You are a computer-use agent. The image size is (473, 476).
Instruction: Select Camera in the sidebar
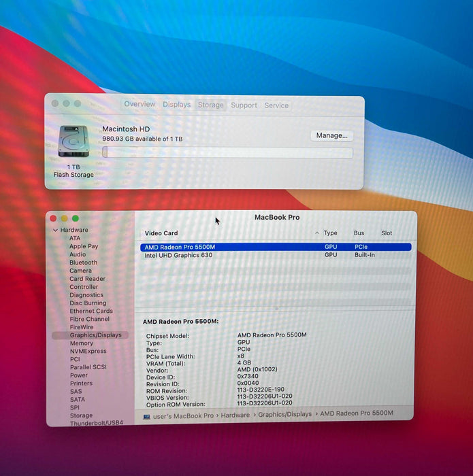coord(80,271)
